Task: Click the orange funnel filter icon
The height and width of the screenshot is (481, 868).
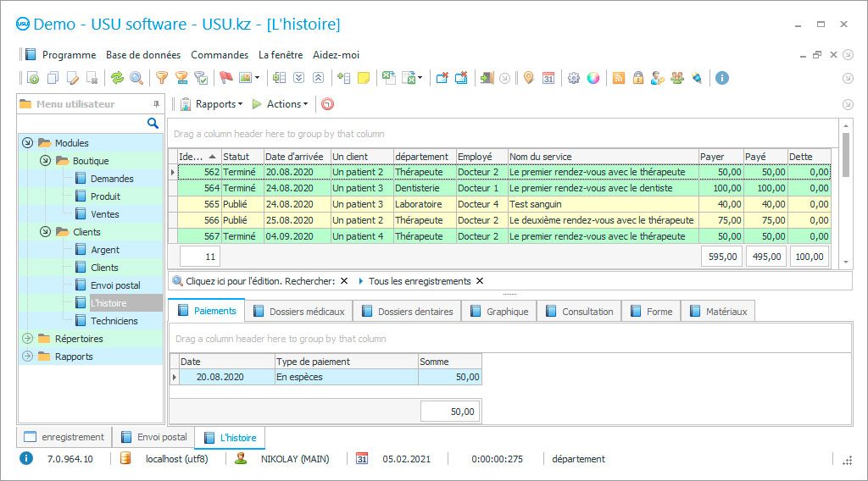Action: click(x=161, y=78)
